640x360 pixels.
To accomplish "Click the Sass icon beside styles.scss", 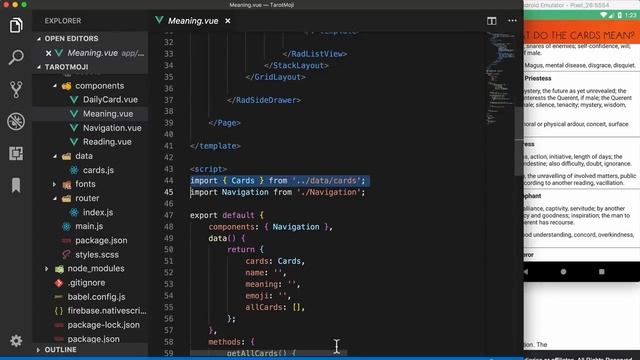I will pos(67,255).
